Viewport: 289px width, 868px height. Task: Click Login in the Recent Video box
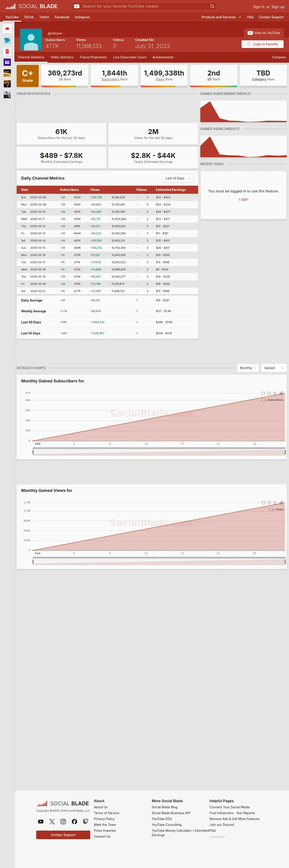pos(243,199)
